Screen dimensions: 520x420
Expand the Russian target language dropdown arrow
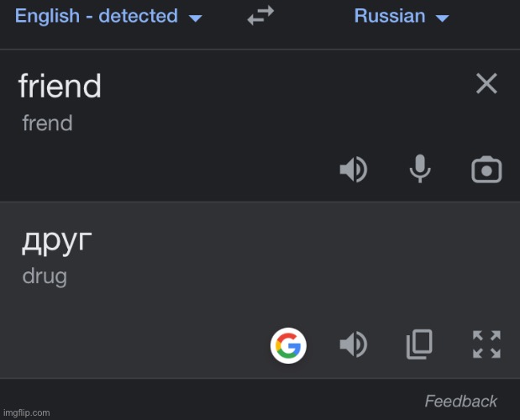[443, 18]
